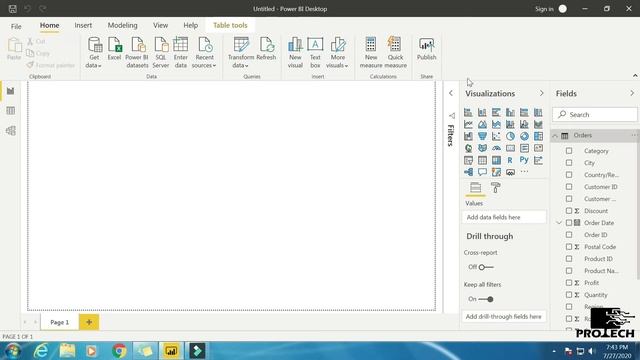Switch to Report view in left sidebar
640x360 pixels.
(x=11, y=91)
